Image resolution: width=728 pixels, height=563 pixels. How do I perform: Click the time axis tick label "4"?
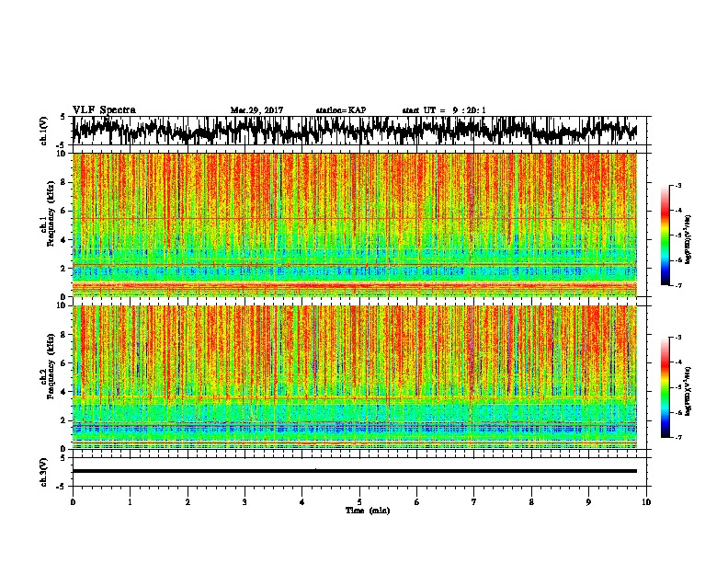(302, 502)
